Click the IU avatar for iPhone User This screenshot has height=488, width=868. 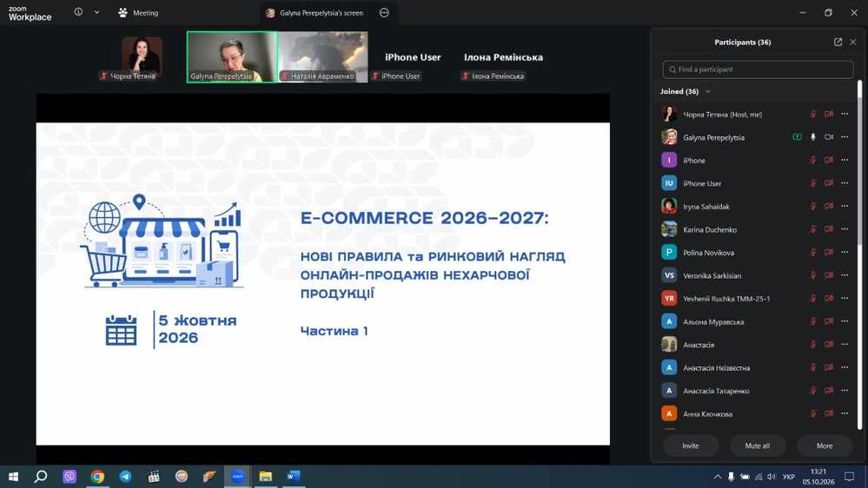coord(669,183)
